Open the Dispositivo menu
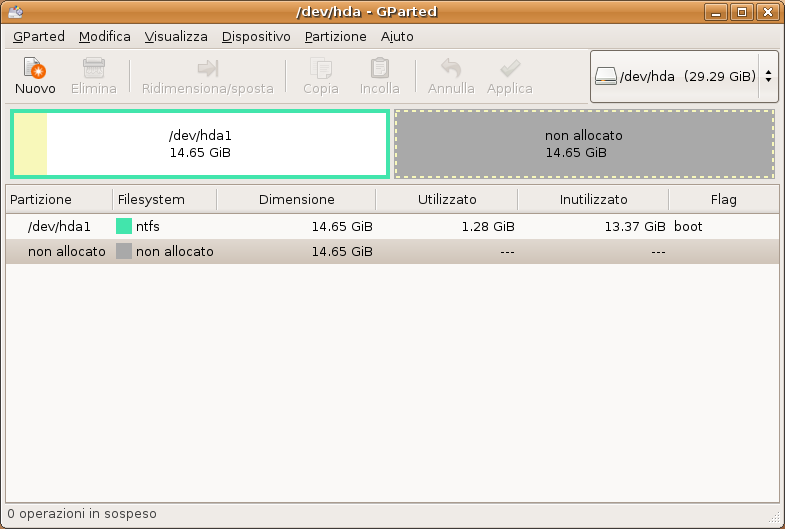The width and height of the screenshot is (785, 529). 256,36
